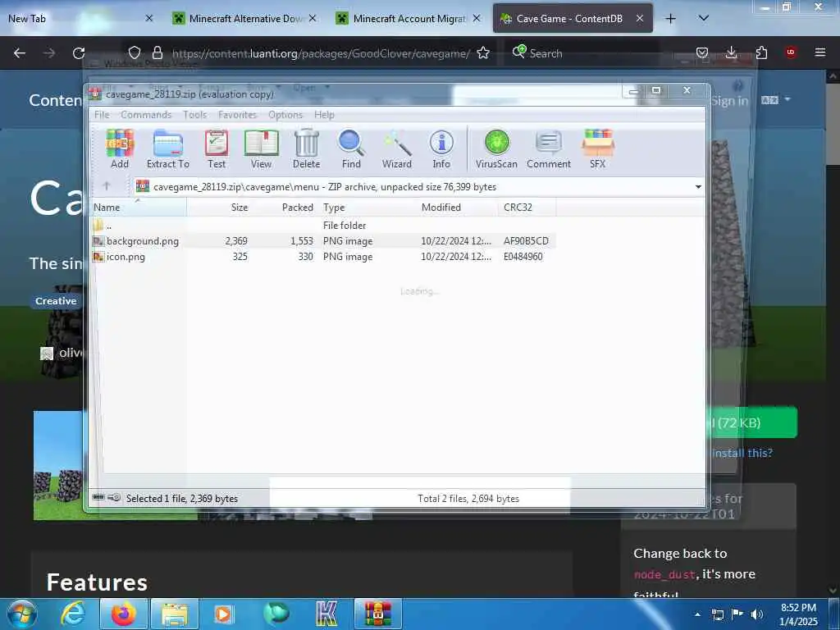Open the Commands menu

(x=146, y=115)
